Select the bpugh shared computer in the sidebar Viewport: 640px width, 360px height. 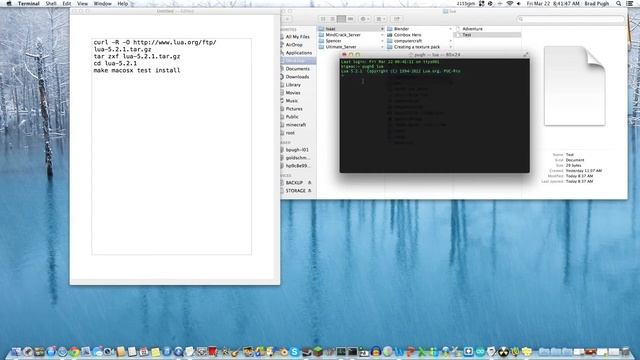coord(296,150)
